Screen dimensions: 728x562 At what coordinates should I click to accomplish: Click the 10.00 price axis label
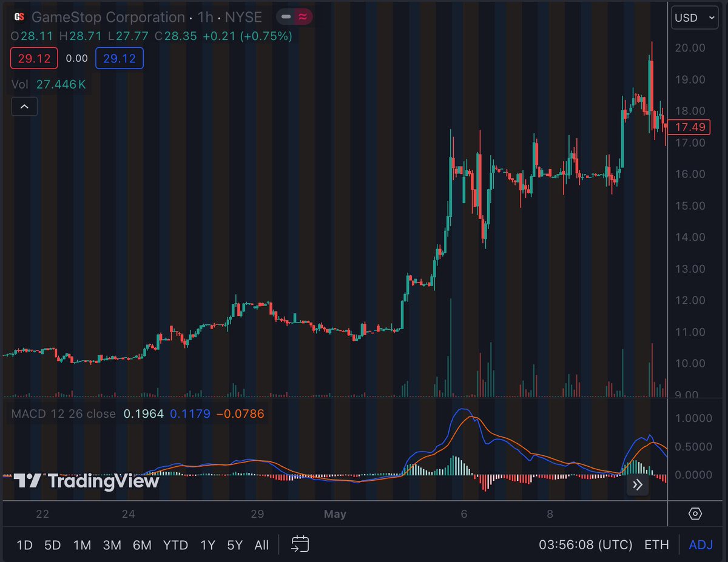(x=690, y=364)
